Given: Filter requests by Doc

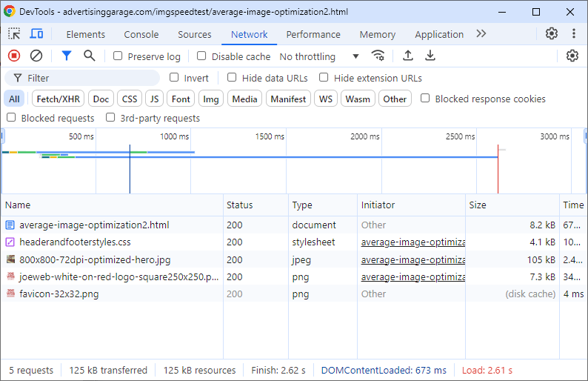Looking at the screenshot, I should tap(101, 99).
